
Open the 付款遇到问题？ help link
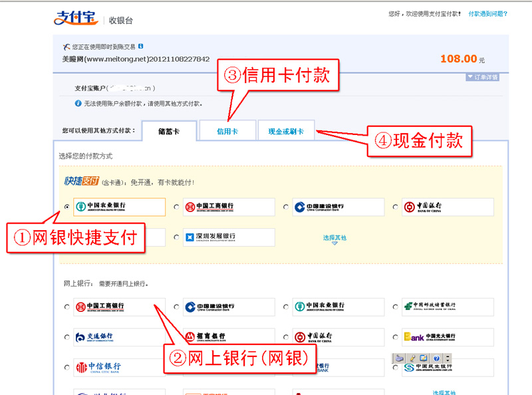[487, 14]
